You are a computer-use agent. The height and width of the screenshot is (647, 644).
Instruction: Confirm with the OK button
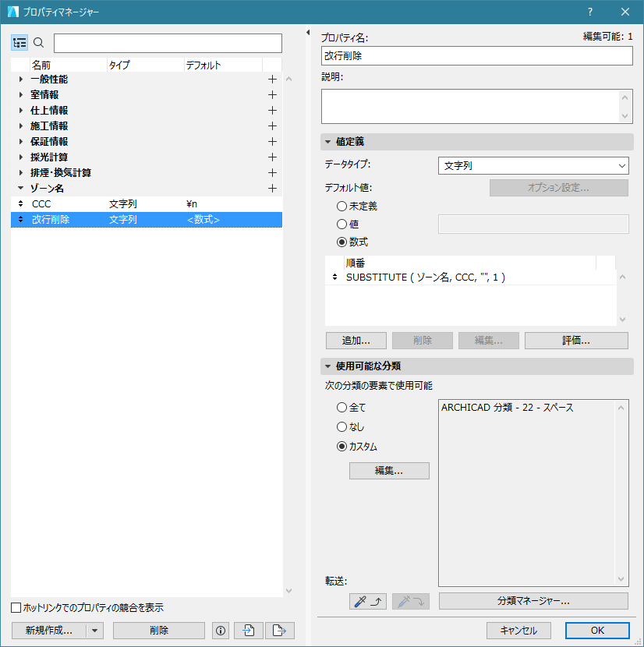[x=597, y=631]
